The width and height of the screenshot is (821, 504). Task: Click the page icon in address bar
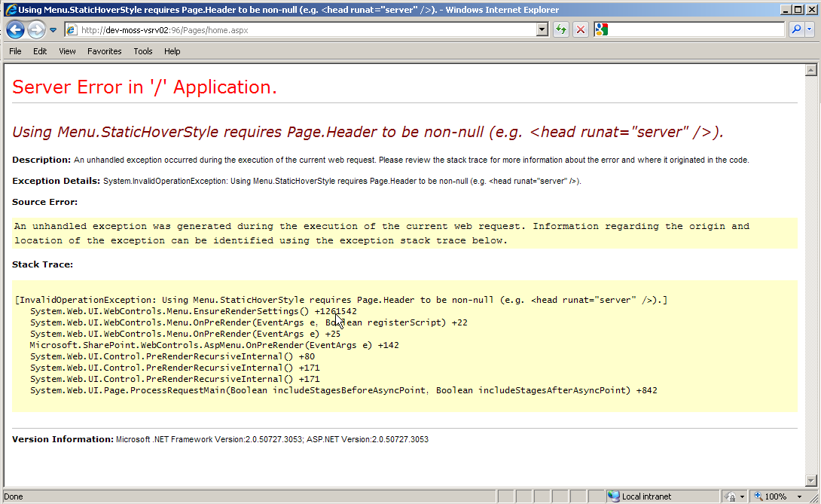coord(72,30)
